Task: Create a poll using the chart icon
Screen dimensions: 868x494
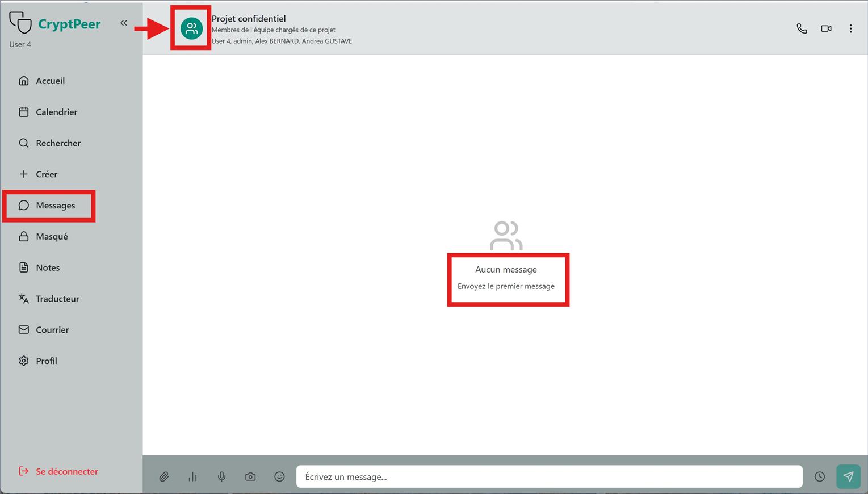Action: pos(193,476)
